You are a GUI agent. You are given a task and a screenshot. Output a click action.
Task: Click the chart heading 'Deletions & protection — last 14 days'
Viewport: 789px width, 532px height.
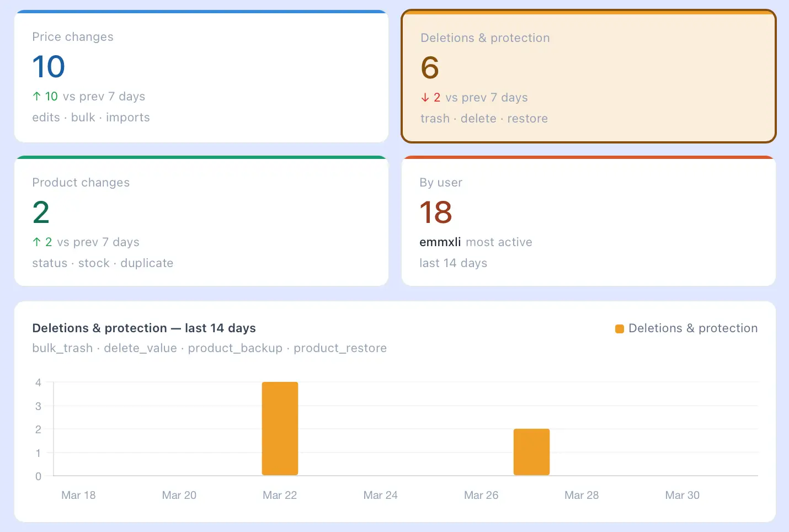[x=144, y=328]
